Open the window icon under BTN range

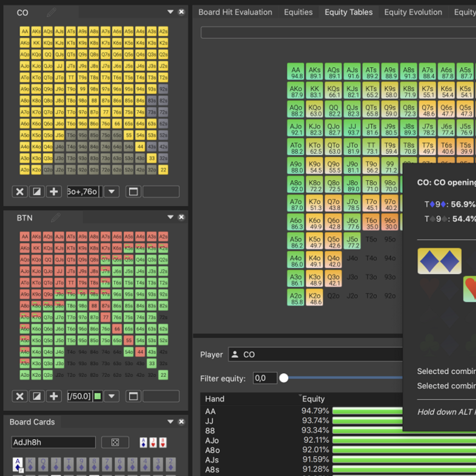[x=133, y=396]
